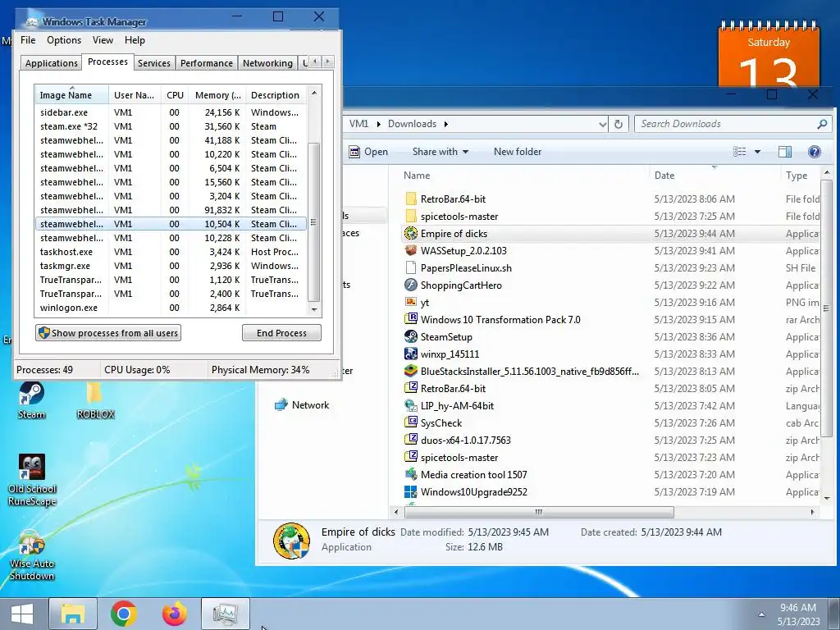Select the Windows10Upgrade9252 application icon
Image resolution: width=840 pixels, height=630 pixels.
[x=411, y=491]
